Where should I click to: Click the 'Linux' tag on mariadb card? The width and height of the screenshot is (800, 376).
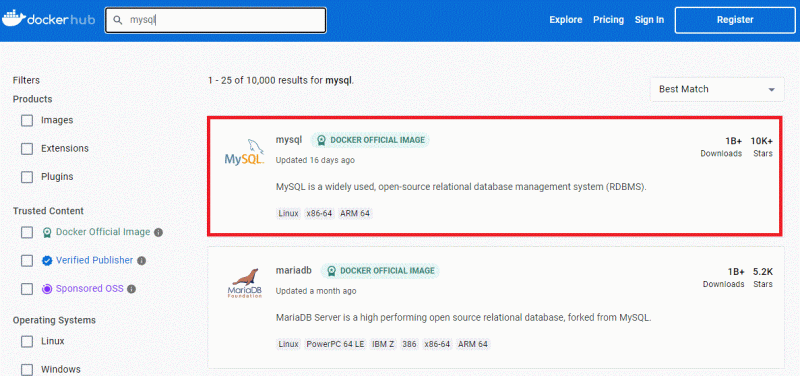pos(288,344)
